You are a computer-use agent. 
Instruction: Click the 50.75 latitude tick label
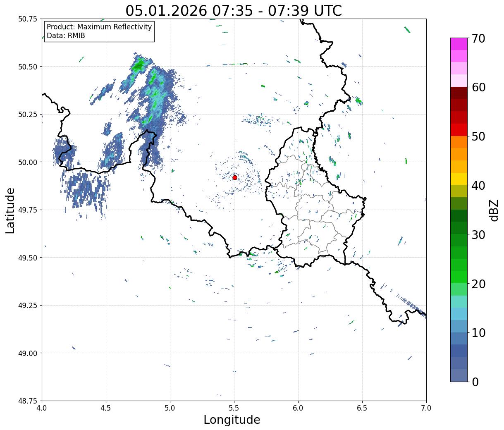coord(27,19)
